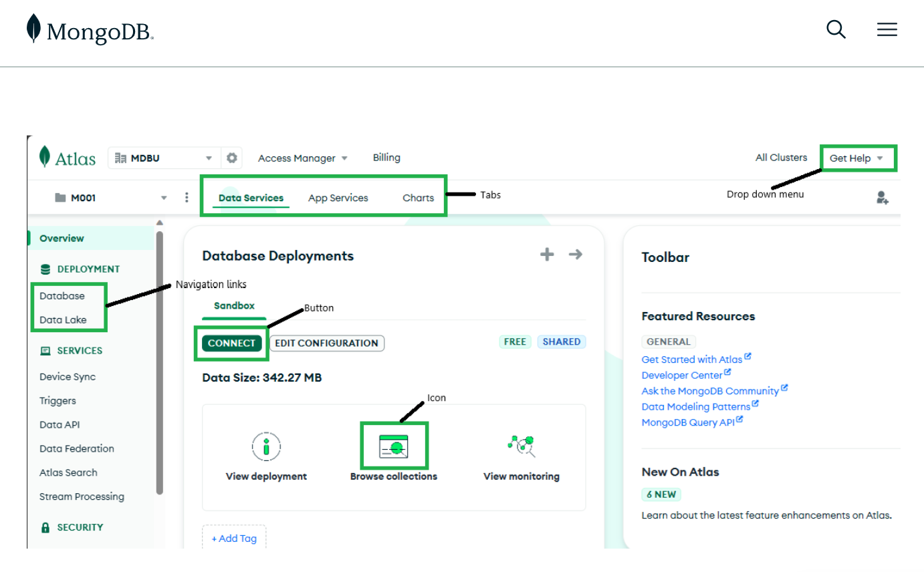Open the search magnifier icon
924x572 pixels.
click(836, 29)
